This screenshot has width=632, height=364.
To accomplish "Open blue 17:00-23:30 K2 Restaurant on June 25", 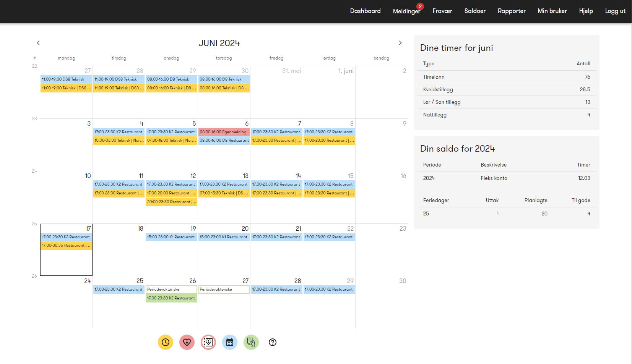I will pos(119,290).
